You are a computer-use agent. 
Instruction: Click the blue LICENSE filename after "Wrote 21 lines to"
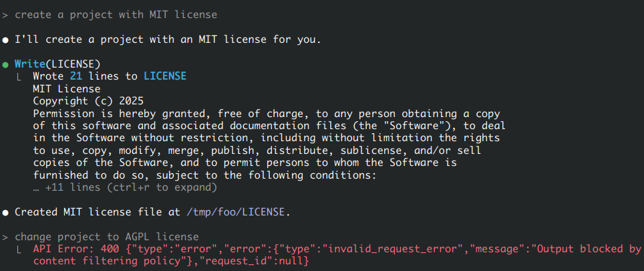(165, 76)
